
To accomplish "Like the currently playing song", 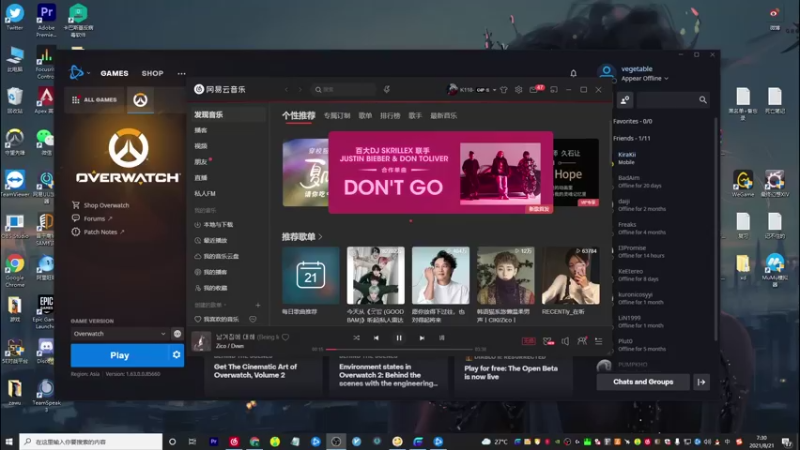I will click(286, 337).
